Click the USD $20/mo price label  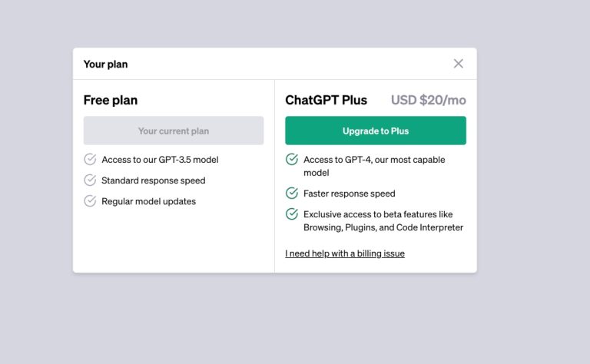pyautogui.click(x=429, y=100)
